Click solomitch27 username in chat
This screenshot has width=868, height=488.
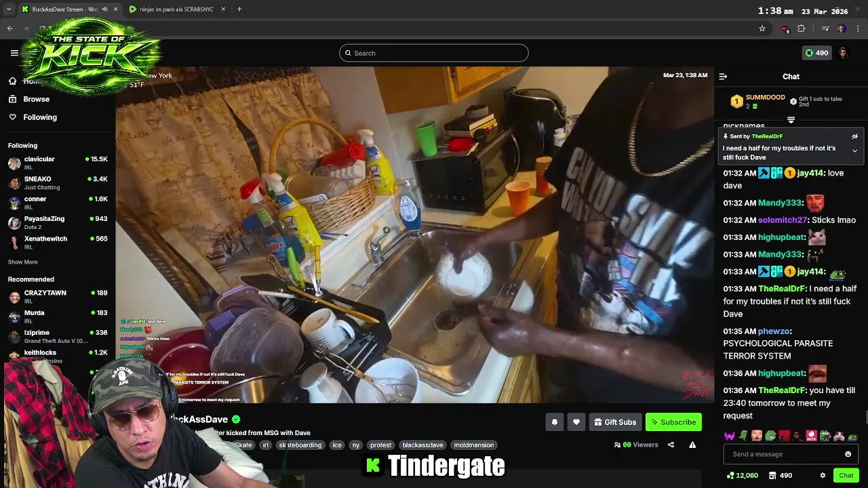click(783, 220)
